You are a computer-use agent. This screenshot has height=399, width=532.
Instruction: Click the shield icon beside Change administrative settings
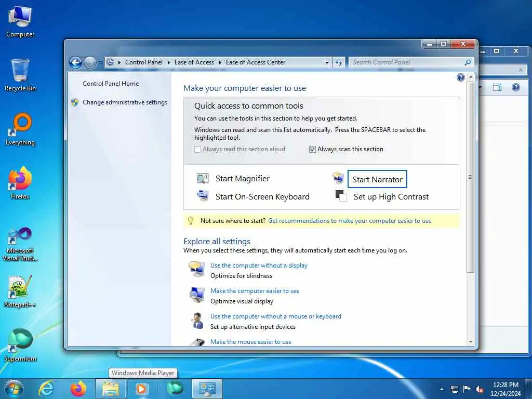point(75,102)
